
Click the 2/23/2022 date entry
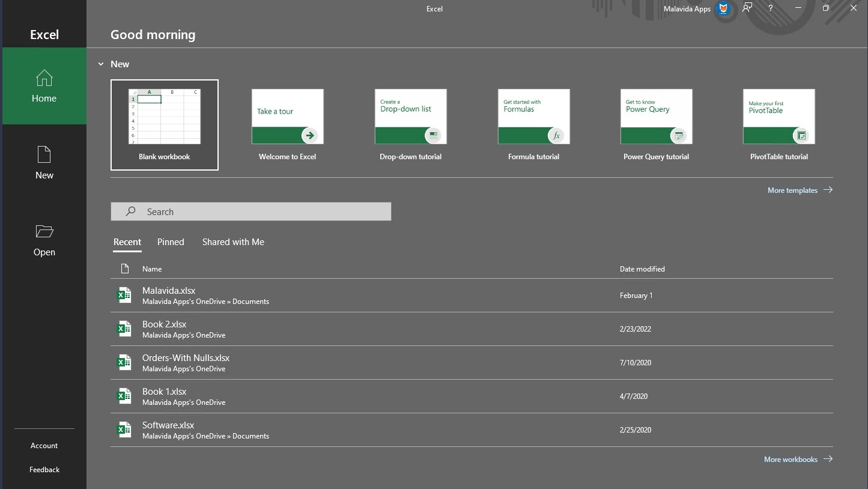coord(636,329)
